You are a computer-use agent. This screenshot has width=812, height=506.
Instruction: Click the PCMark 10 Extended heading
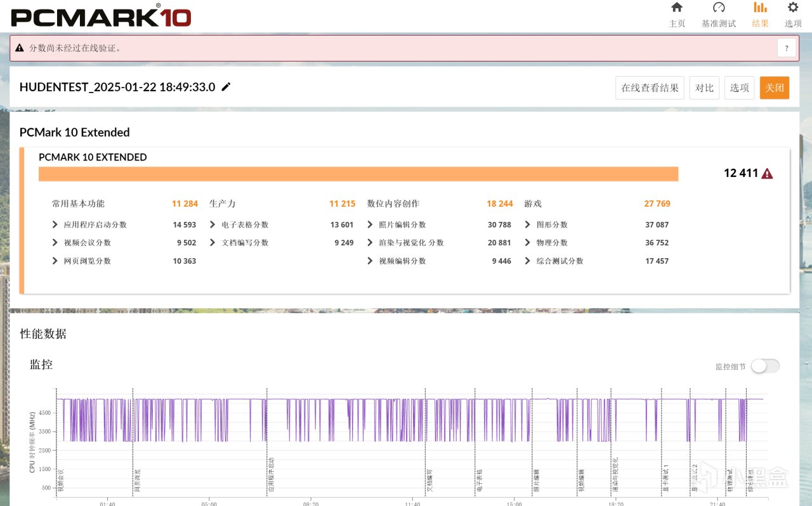75,133
